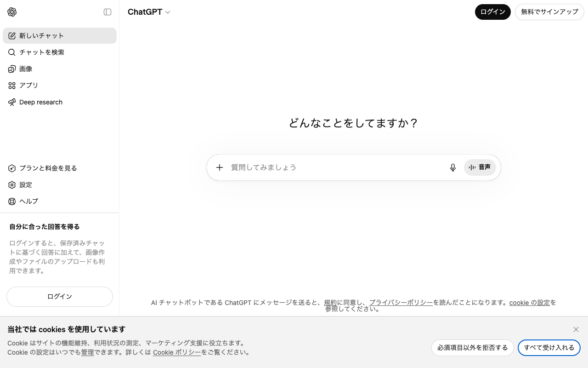Click the images icon beside 画像
The image size is (588, 368).
12,69
